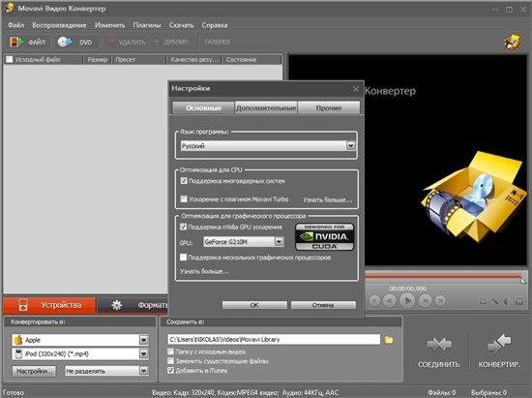The height and width of the screenshot is (398, 532).
Task: Open the Справка menu
Action: coord(215,25)
